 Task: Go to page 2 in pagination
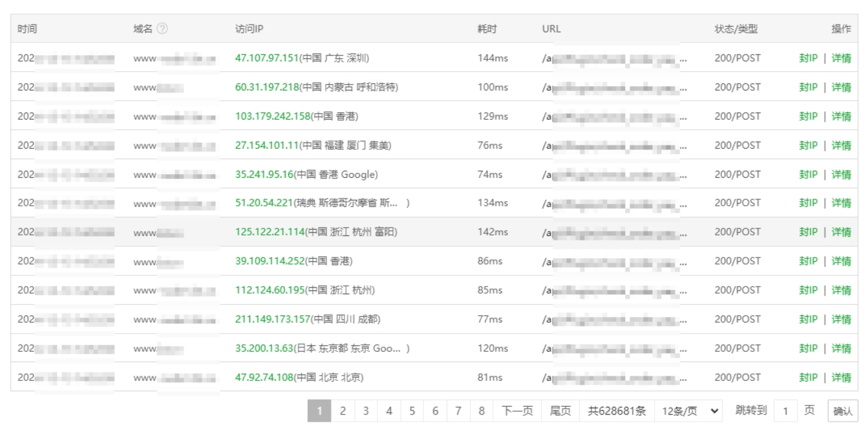343,411
